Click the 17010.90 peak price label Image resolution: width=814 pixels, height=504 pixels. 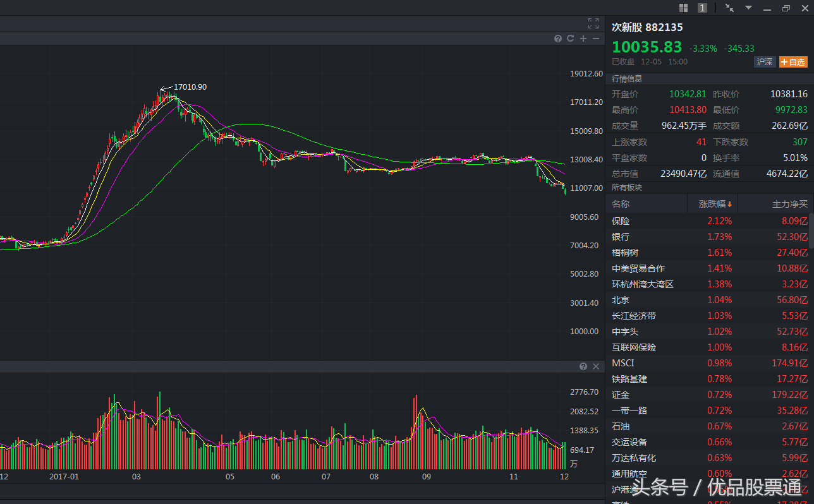[190, 87]
